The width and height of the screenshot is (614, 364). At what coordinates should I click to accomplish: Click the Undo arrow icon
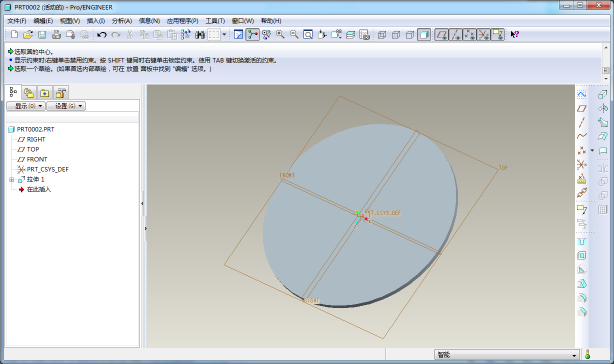[x=102, y=34]
